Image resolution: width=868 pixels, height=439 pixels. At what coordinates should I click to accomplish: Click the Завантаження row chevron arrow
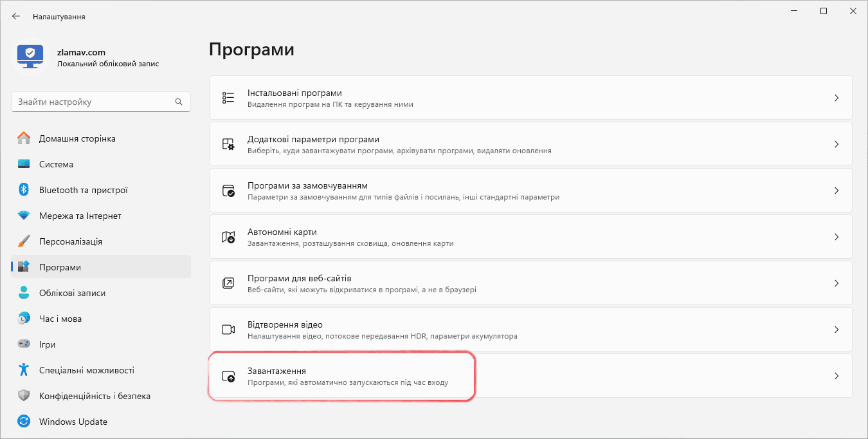pos(836,376)
